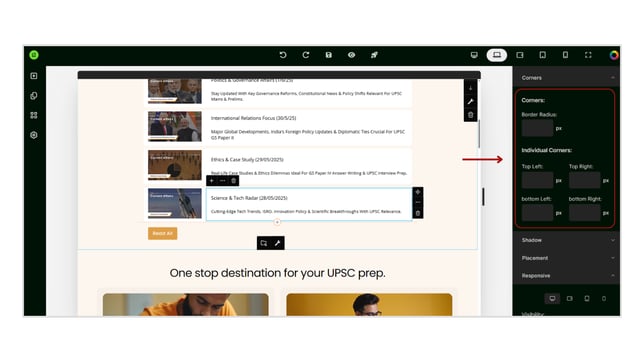Click the Top Left corner input
The width and height of the screenshot is (644, 362).
point(537,180)
